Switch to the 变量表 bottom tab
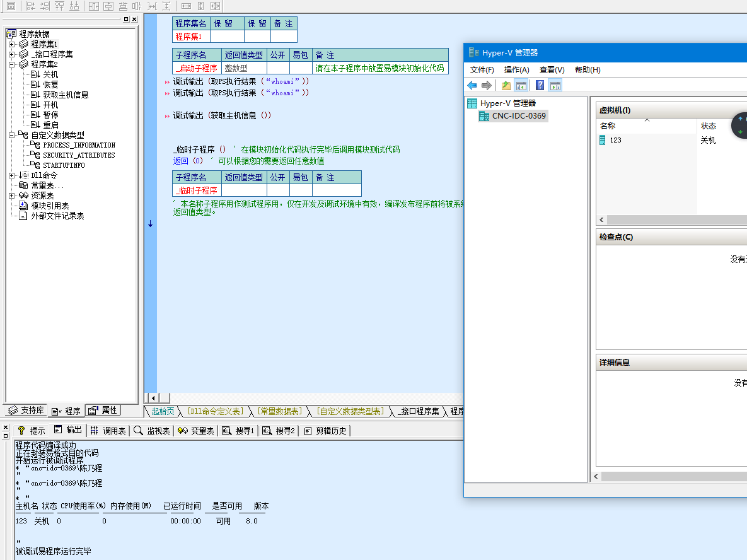The image size is (747, 560). [x=196, y=431]
